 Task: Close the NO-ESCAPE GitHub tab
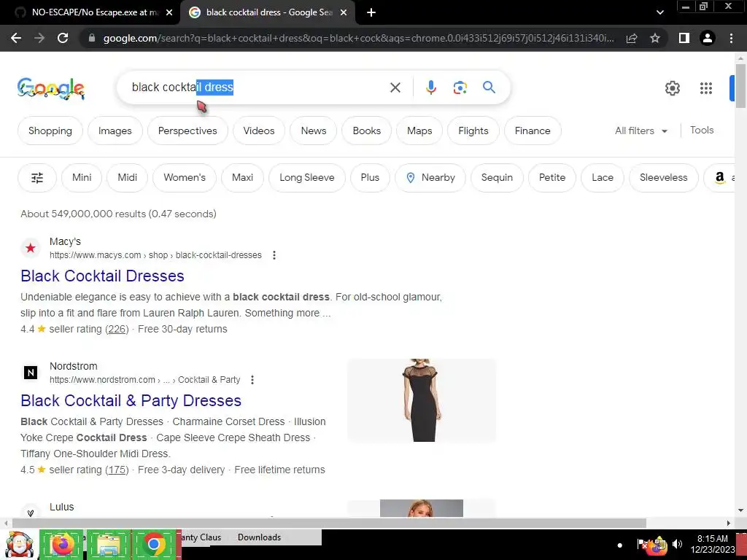click(x=169, y=13)
